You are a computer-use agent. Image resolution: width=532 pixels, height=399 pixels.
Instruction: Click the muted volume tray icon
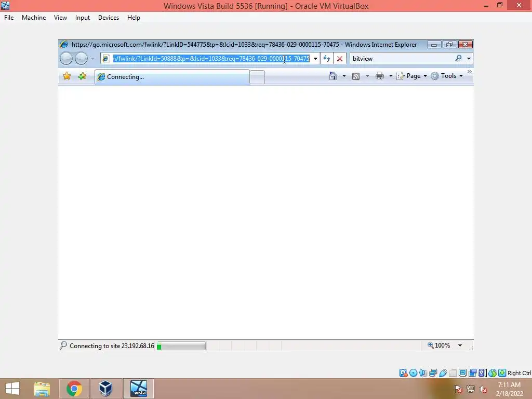[x=483, y=389]
